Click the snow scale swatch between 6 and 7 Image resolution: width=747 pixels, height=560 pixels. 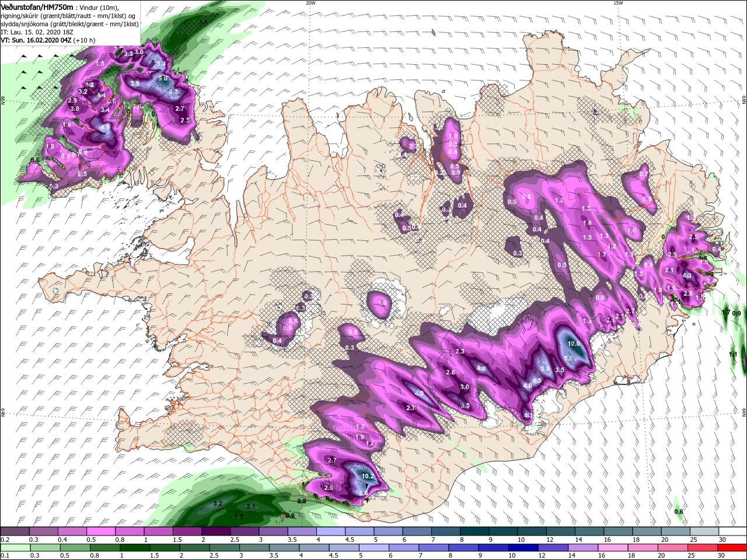pyautogui.click(x=416, y=531)
